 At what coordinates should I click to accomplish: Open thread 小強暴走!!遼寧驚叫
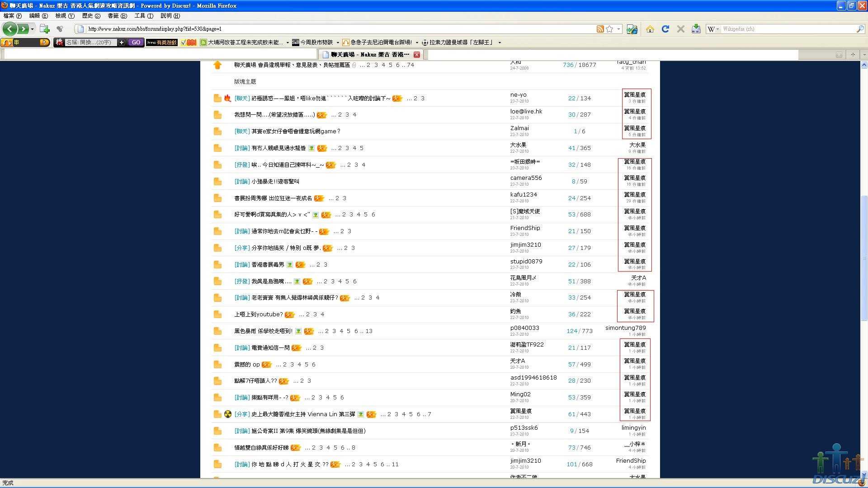[275, 182]
